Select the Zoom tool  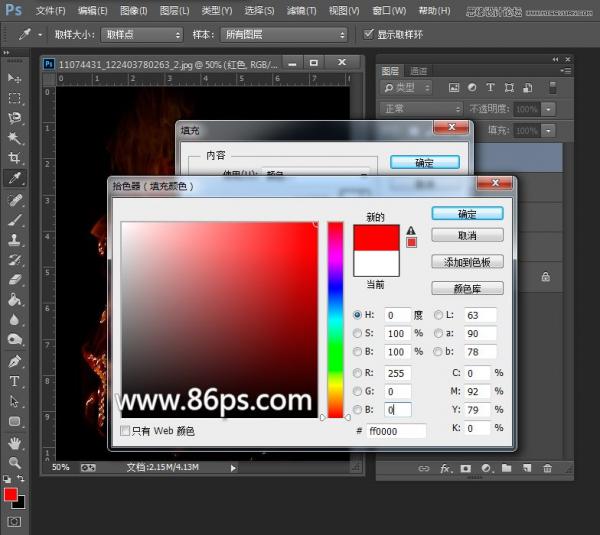(14, 463)
